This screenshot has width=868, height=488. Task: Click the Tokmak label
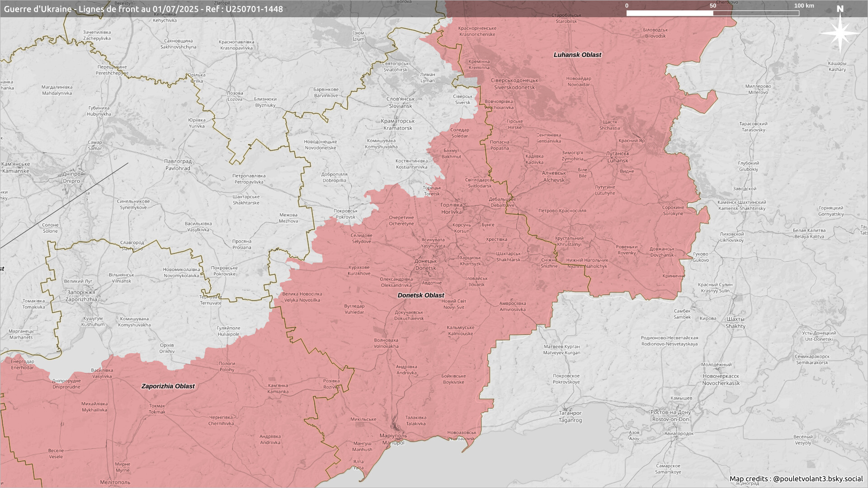click(x=157, y=409)
